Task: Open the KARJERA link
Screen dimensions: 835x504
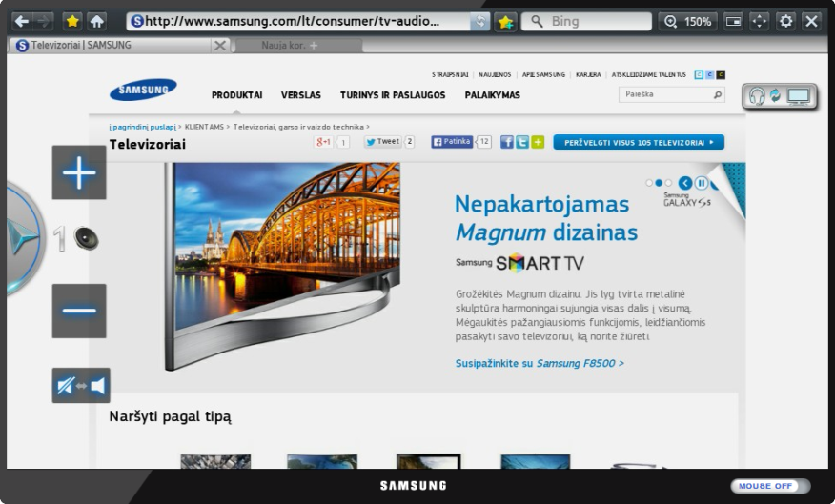Action: (x=588, y=75)
